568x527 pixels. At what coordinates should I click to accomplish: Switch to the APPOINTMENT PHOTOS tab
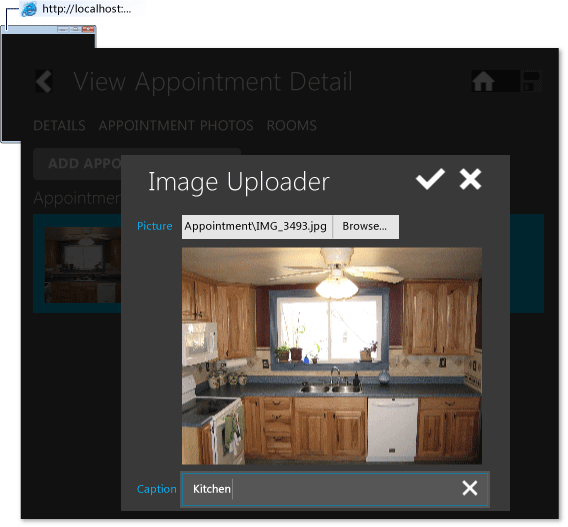pyautogui.click(x=176, y=126)
